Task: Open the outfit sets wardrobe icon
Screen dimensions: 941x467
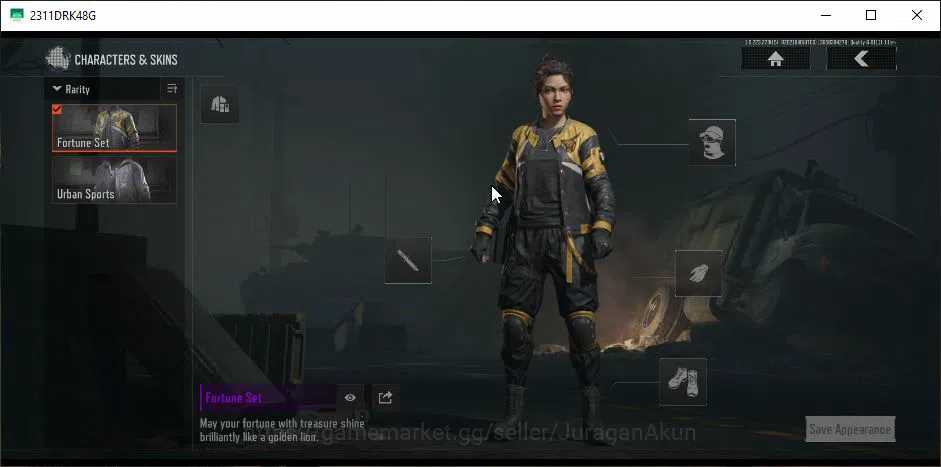Action: pos(220,104)
